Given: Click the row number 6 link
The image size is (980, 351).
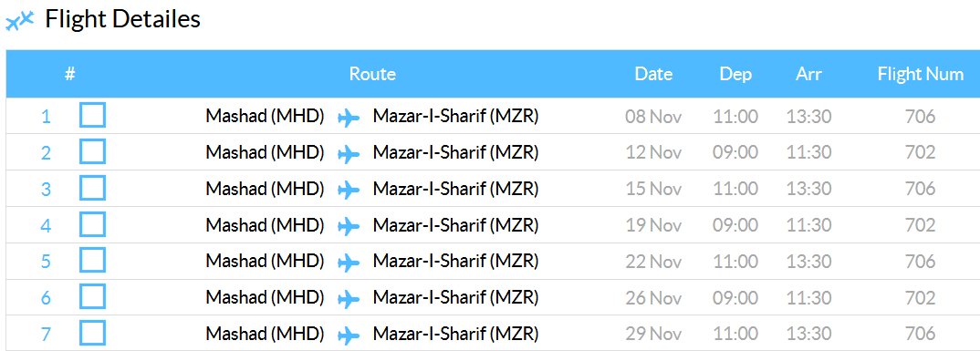Looking at the screenshot, I should [46, 298].
